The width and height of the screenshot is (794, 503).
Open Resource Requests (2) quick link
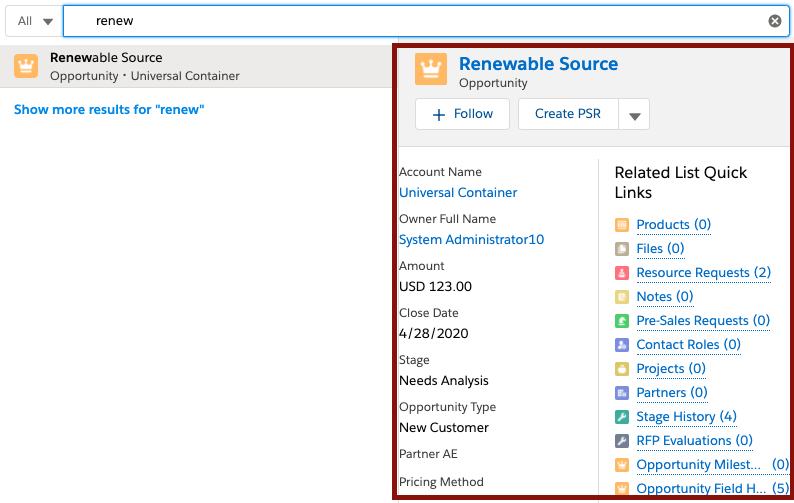[704, 273]
